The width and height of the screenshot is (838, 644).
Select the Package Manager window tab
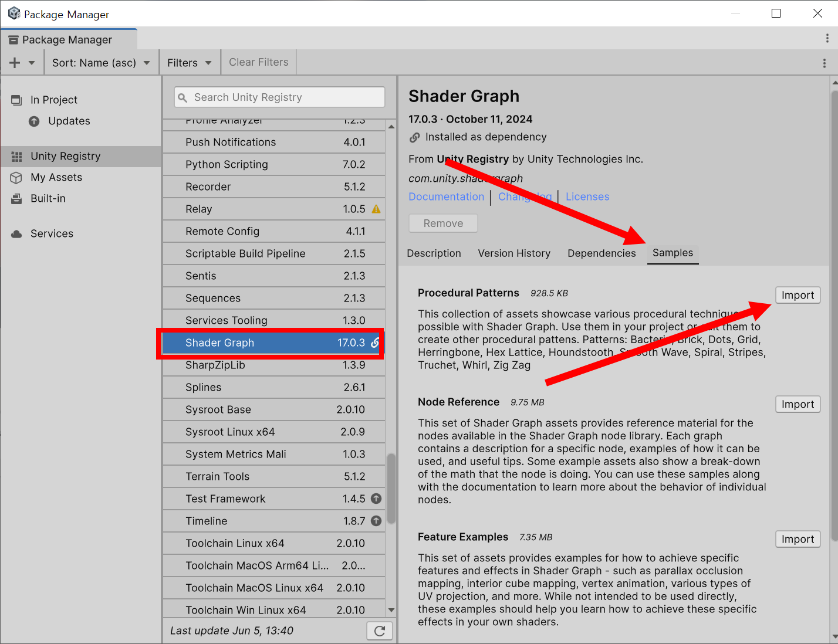(69, 39)
